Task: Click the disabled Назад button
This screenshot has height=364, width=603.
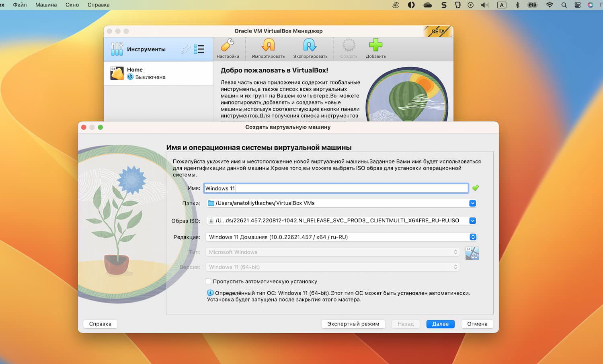Action: click(406, 324)
